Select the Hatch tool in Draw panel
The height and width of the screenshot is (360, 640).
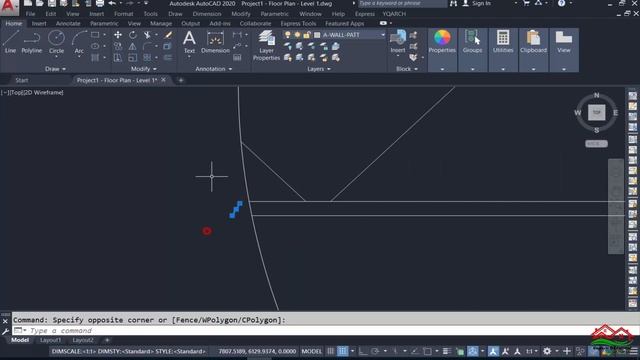[x=95, y=58]
